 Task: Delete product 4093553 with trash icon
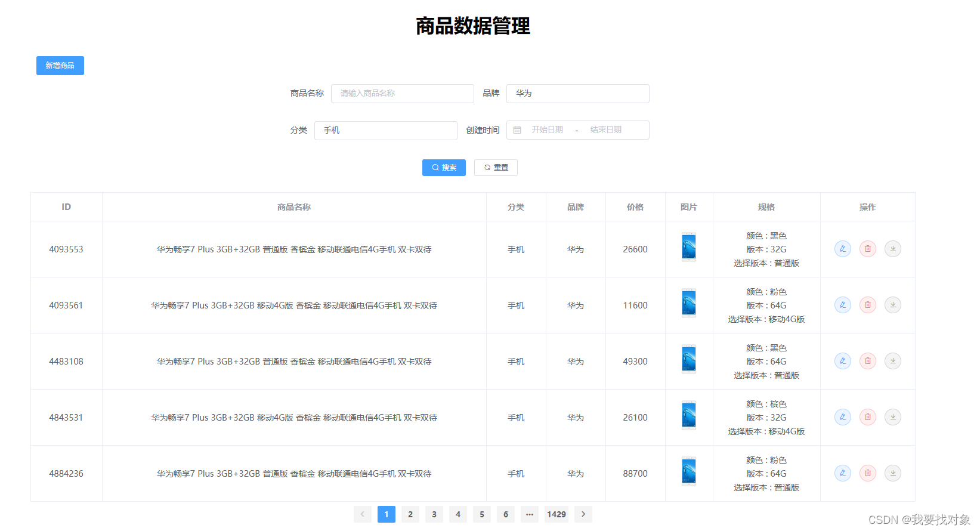[x=867, y=249]
